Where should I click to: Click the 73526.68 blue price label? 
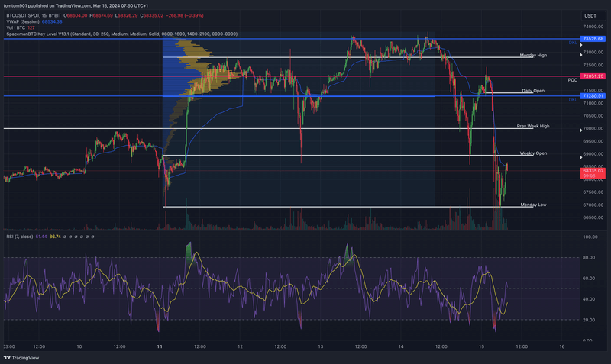(x=593, y=39)
